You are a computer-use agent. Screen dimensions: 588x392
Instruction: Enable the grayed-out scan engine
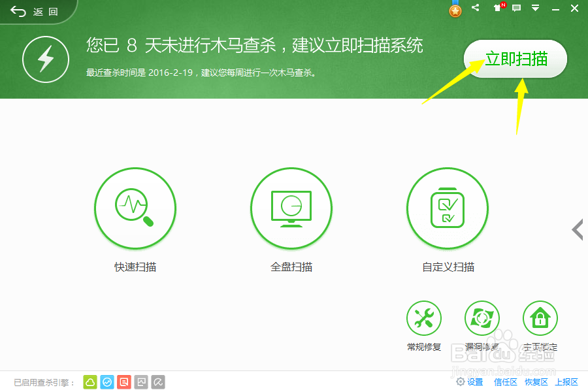coord(140,382)
